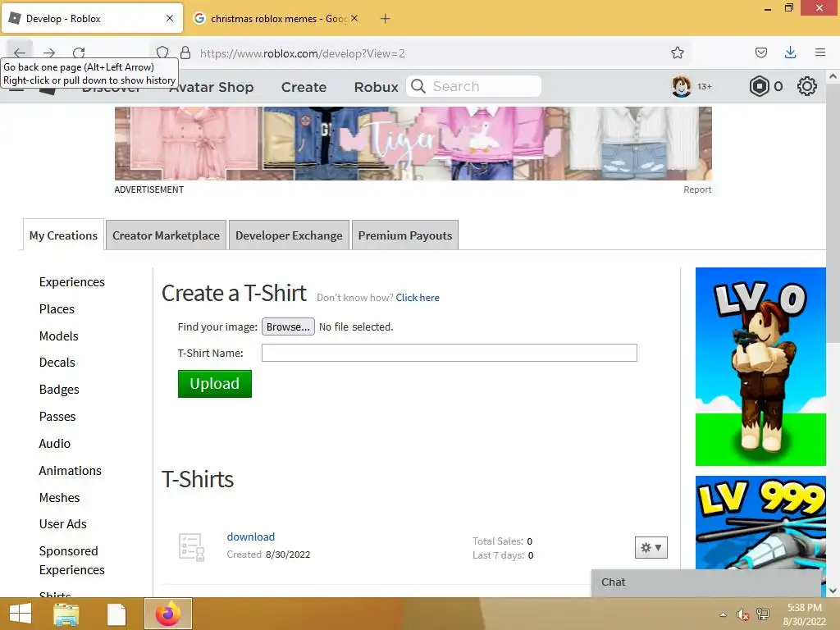Open Avatar Shop in navigation bar
Screen dimensions: 840x630
tap(211, 87)
